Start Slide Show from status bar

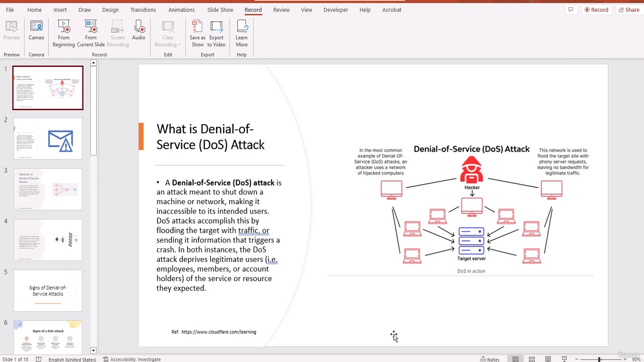[x=564, y=359]
